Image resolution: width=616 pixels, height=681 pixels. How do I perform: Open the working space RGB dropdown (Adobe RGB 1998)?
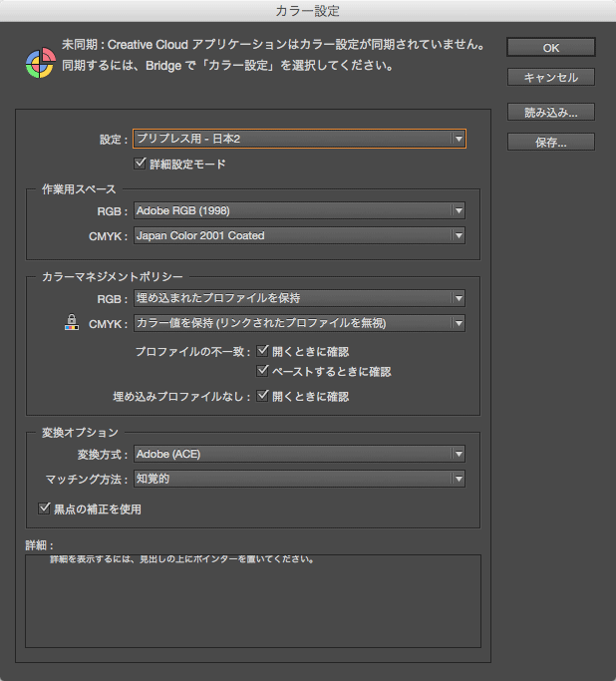[x=299, y=210]
